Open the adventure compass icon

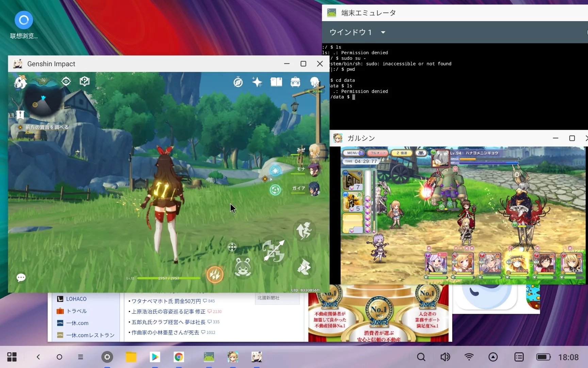click(x=238, y=82)
